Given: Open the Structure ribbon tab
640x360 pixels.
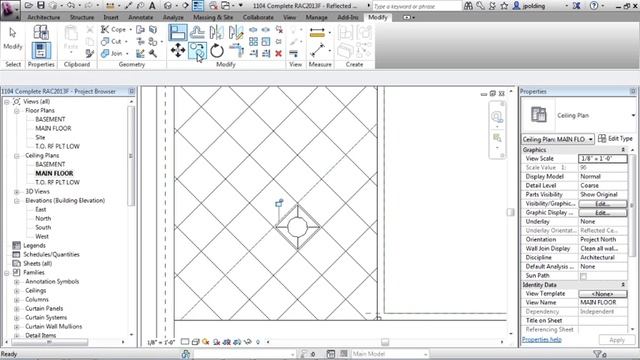Looking at the screenshot, I should [82, 17].
